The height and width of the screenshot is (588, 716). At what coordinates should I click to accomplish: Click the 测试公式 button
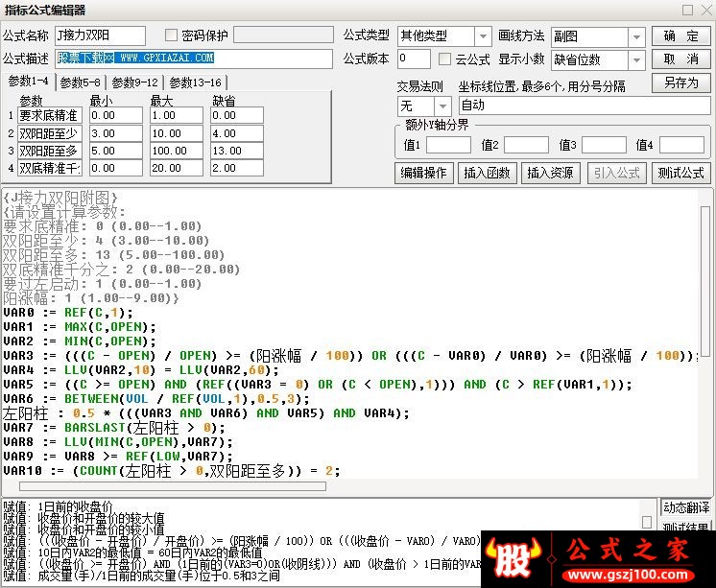[680, 173]
